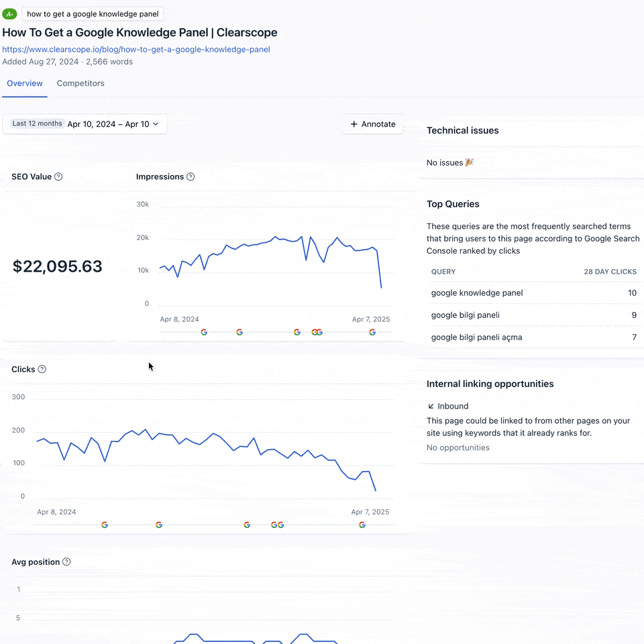
Task: Click the Technical issues heading
Action: (x=462, y=131)
